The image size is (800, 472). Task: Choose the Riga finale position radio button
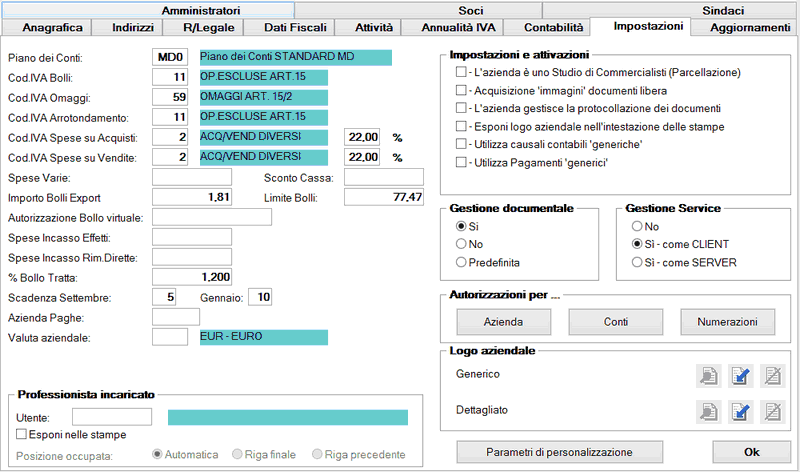click(x=237, y=454)
